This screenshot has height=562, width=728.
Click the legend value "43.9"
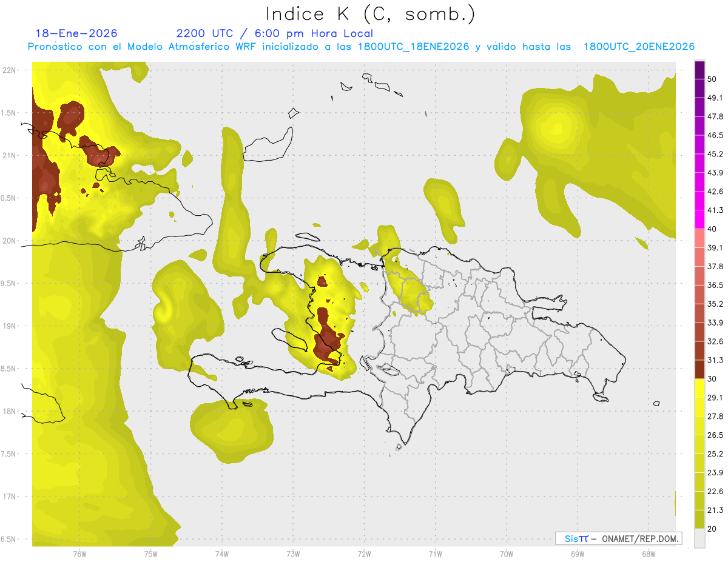715,173
